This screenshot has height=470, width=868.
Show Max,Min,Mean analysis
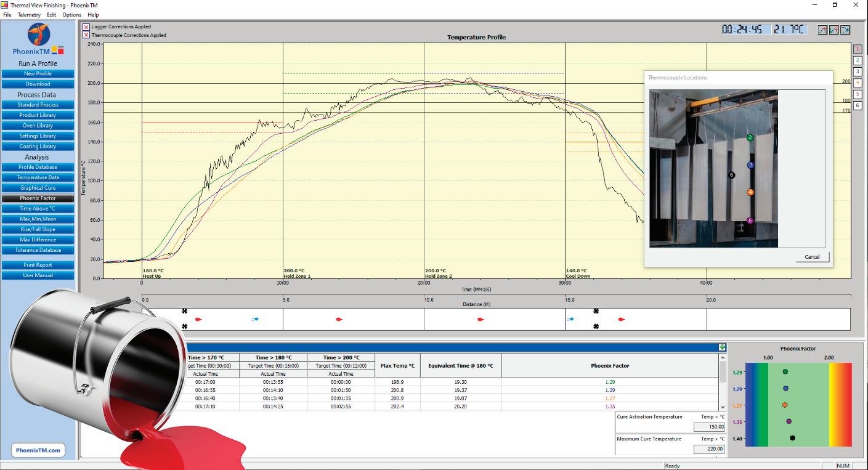(x=38, y=219)
